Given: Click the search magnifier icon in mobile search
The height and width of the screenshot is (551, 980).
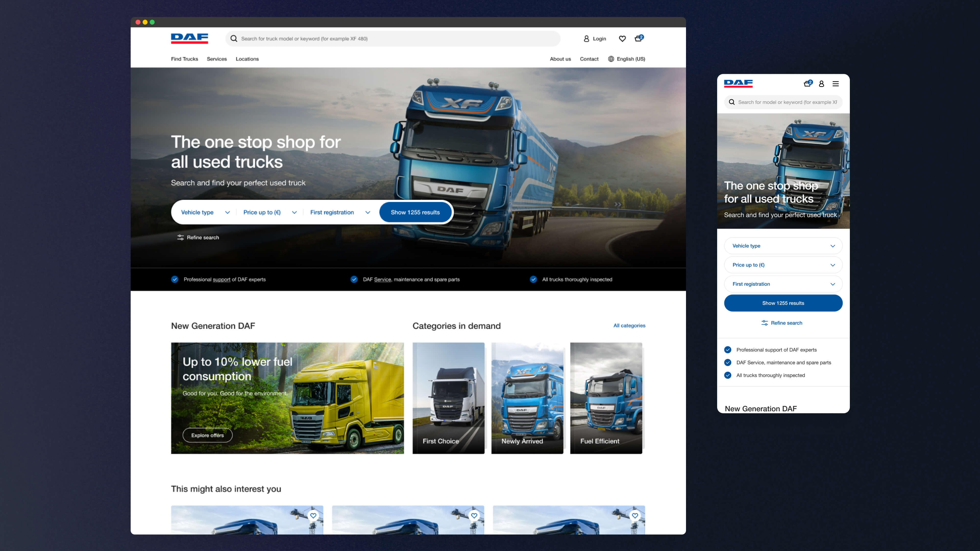Looking at the screenshot, I should pos(732,102).
